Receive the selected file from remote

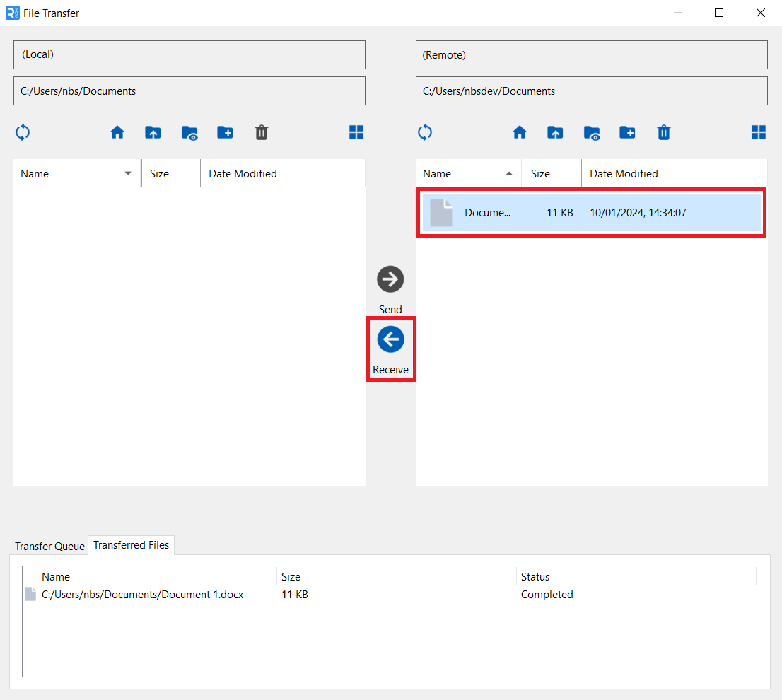point(390,339)
